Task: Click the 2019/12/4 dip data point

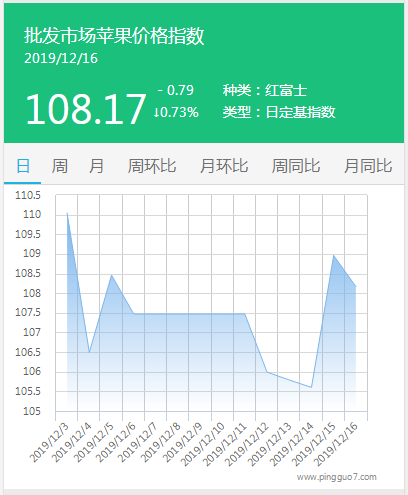Action: (89, 352)
